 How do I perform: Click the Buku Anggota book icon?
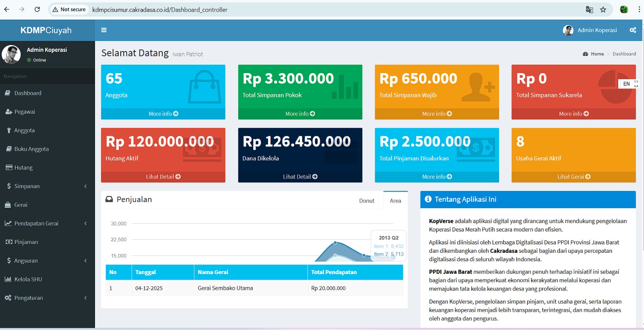8,149
